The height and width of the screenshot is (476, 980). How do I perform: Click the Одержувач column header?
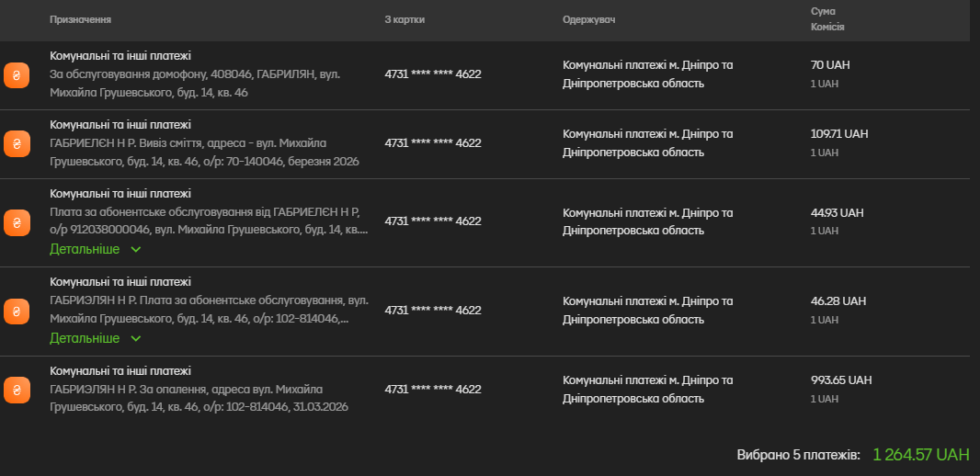click(588, 20)
